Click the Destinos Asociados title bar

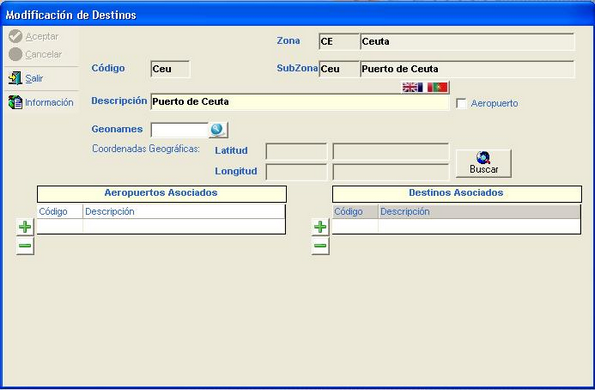tap(457, 193)
